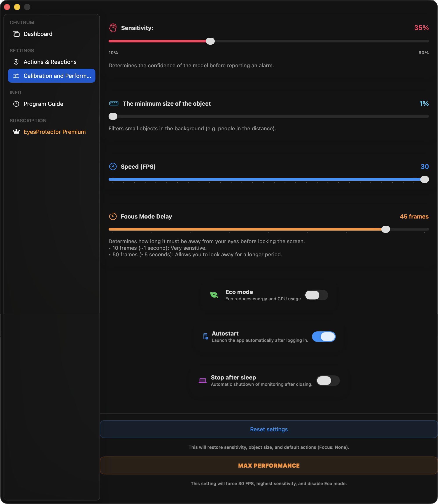Click the Reset settings button
Screen dimensions: 438x504
click(268, 429)
